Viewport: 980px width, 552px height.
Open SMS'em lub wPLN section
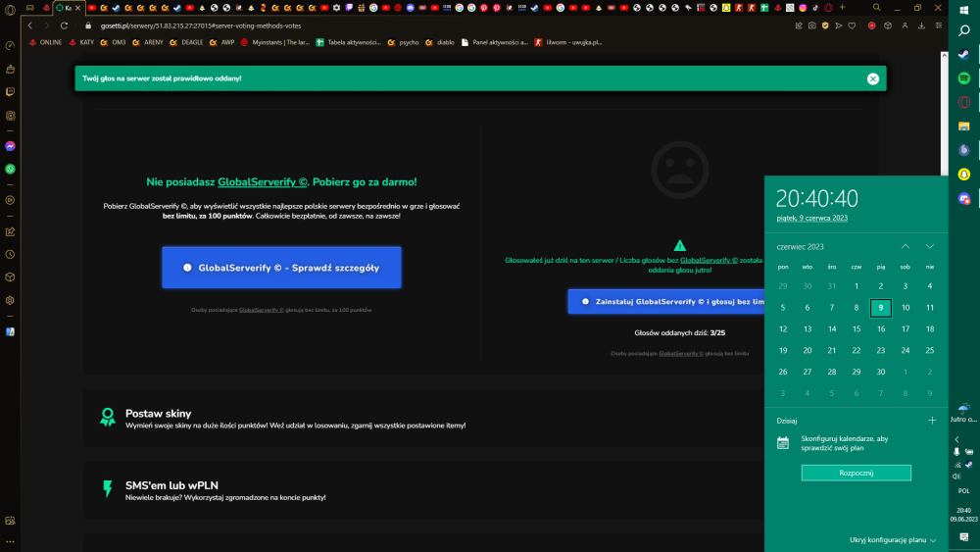(422, 490)
